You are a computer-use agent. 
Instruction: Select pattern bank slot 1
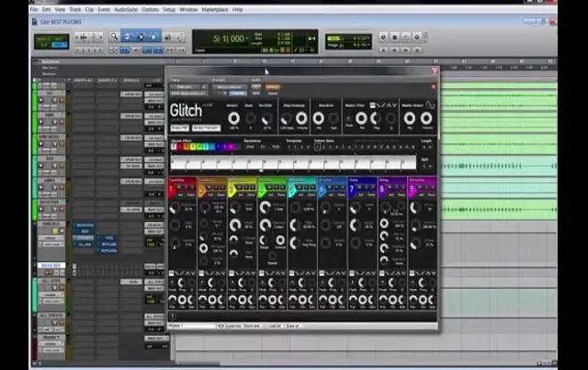pos(318,147)
